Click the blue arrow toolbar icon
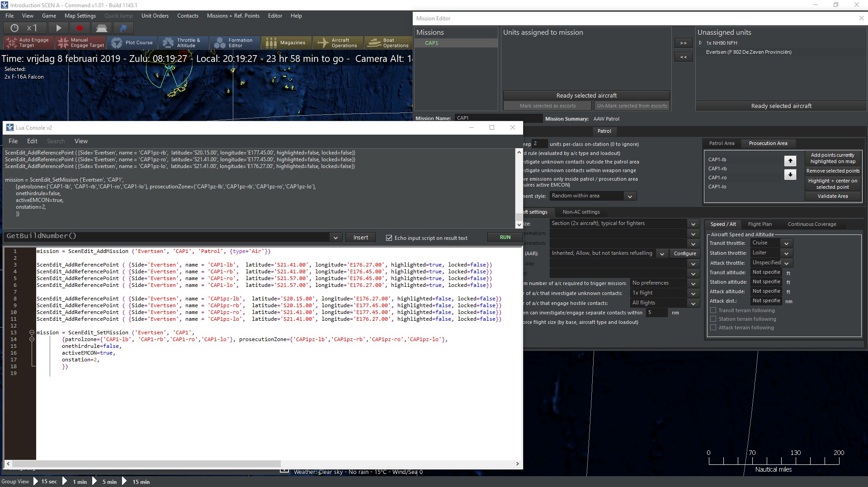Screen dimensions: 868x487 (x=123, y=28)
